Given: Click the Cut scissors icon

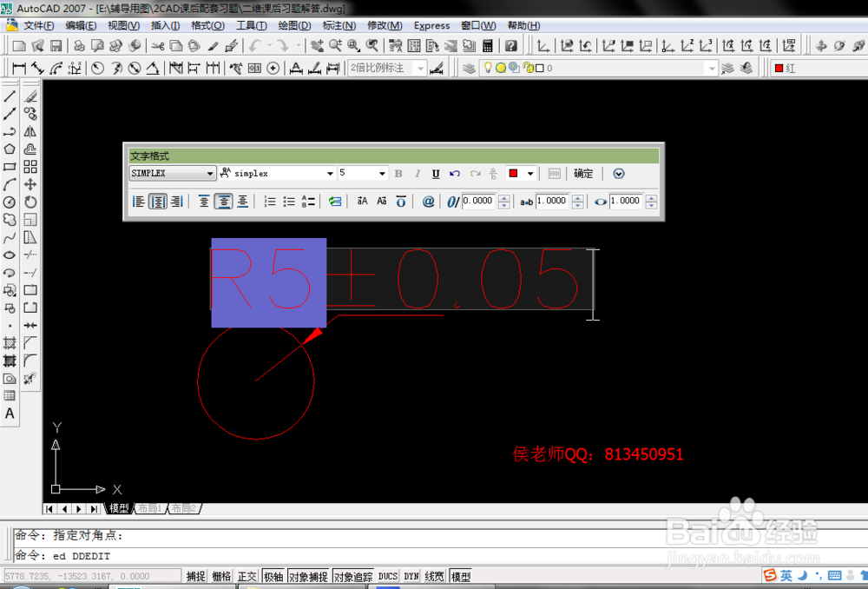Looking at the screenshot, I should click(x=158, y=46).
